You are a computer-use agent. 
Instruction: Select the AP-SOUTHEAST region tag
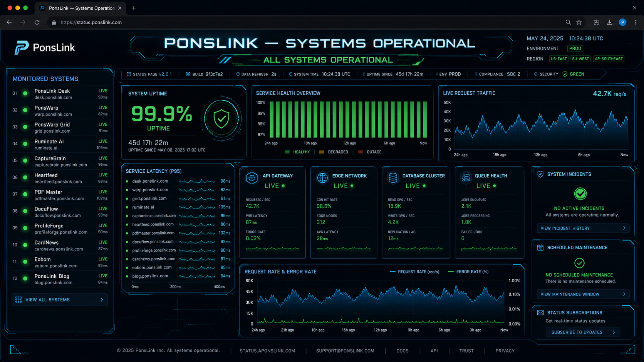tap(609, 59)
